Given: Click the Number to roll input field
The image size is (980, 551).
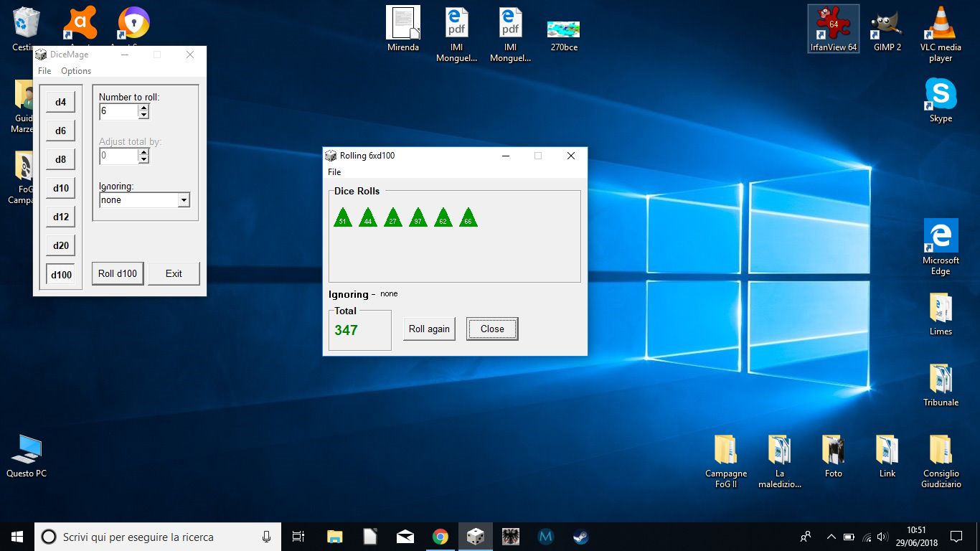Looking at the screenshot, I should (x=118, y=112).
